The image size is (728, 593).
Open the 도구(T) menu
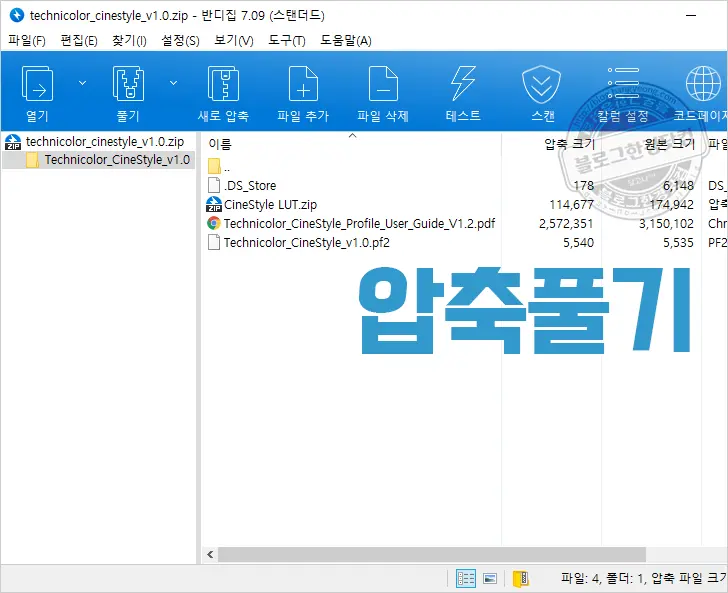click(x=287, y=40)
